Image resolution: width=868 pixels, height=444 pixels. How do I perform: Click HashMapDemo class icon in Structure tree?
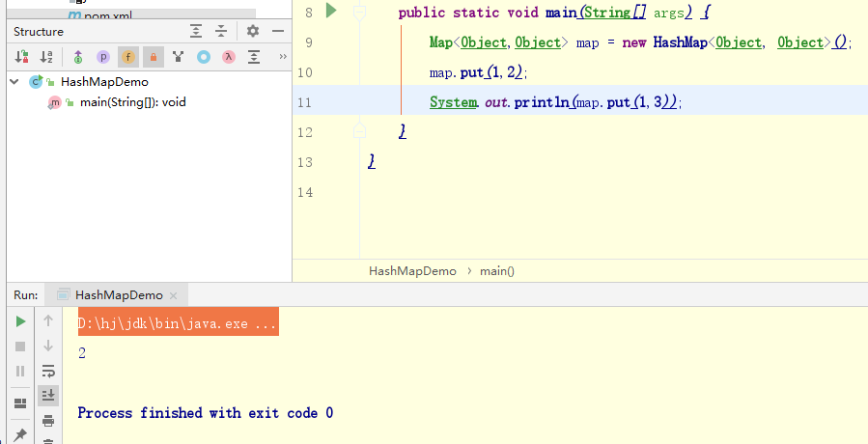(36, 82)
